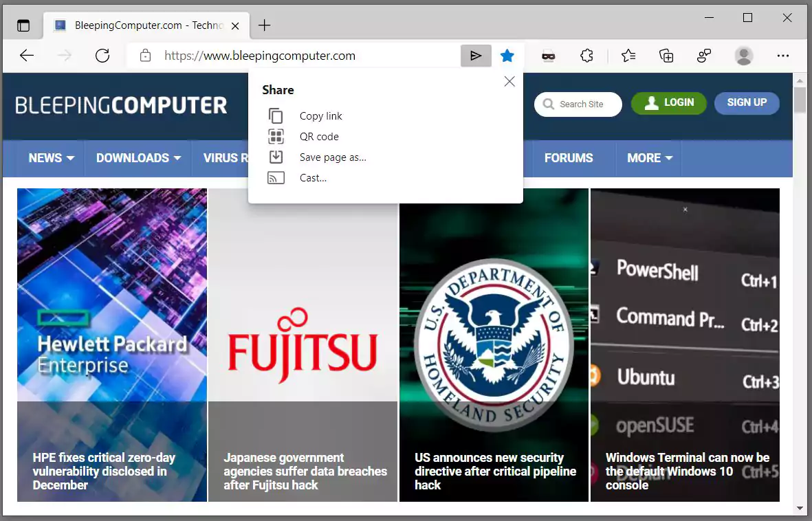Open the profile avatar
Screen dimensions: 812x521
[744, 56]
